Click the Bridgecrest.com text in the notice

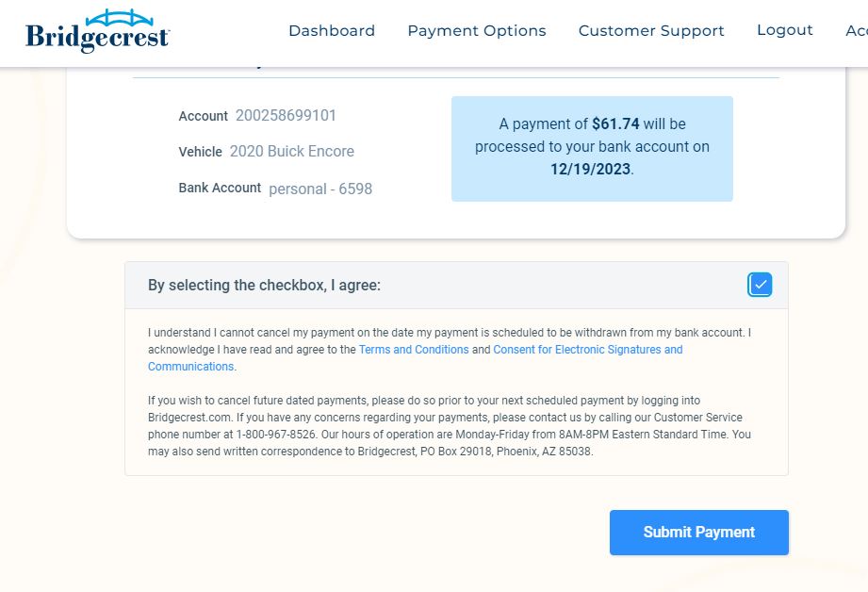click(x=188, y=418)
